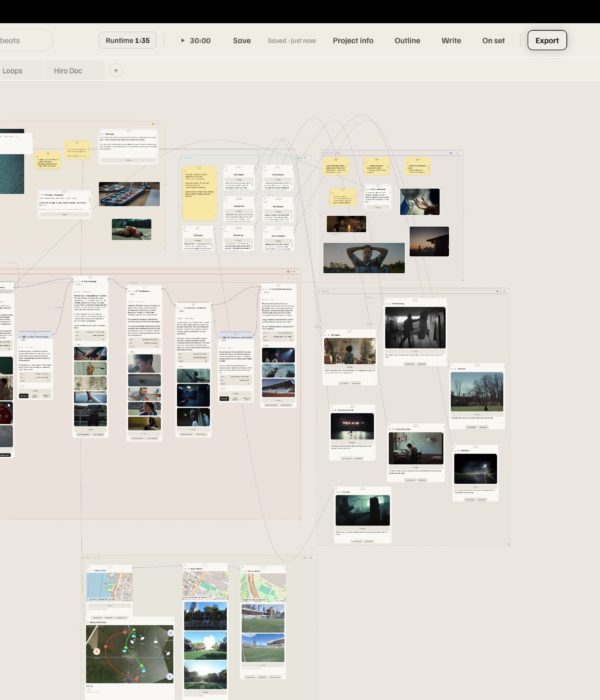Image resolution: width=600 pixels, height=700 pixels.
Task: Open Project info
Action: click(x=353, y=41)
